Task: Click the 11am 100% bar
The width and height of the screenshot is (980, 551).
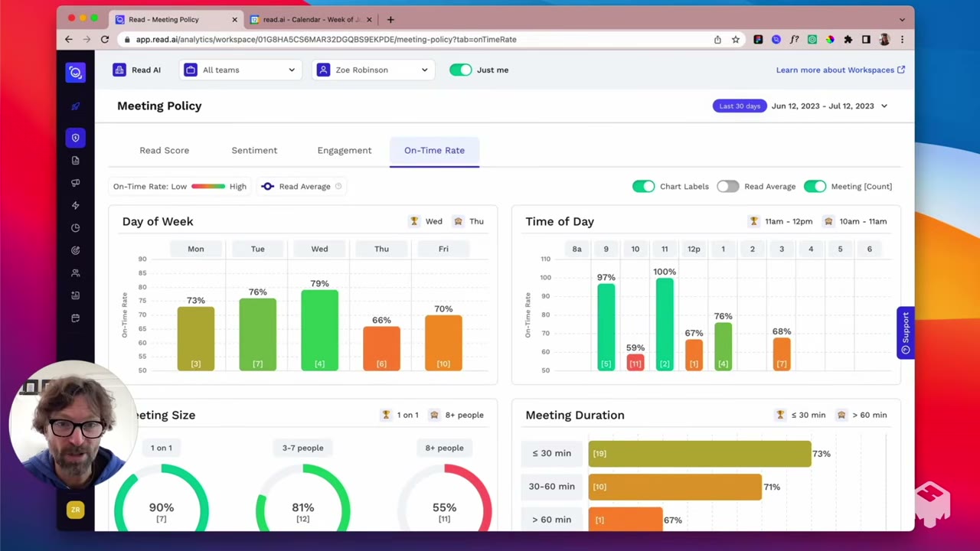Action: (665, 324)
